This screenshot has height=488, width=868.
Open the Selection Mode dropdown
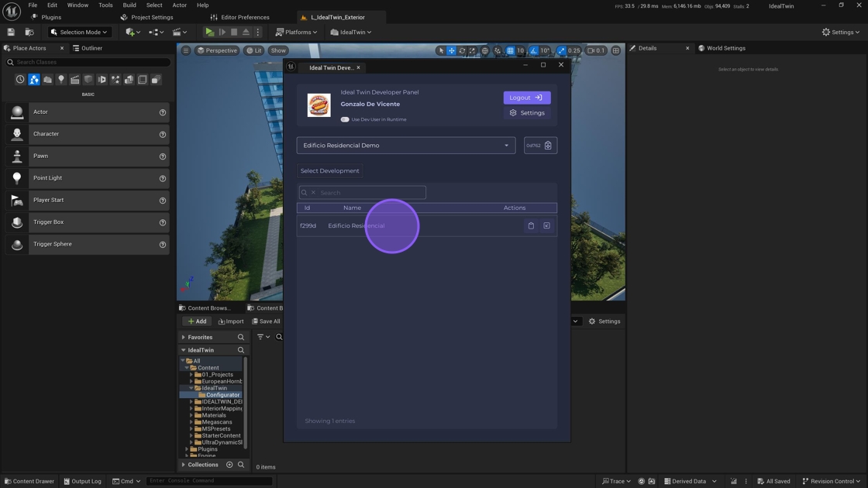tap(79, 33)
